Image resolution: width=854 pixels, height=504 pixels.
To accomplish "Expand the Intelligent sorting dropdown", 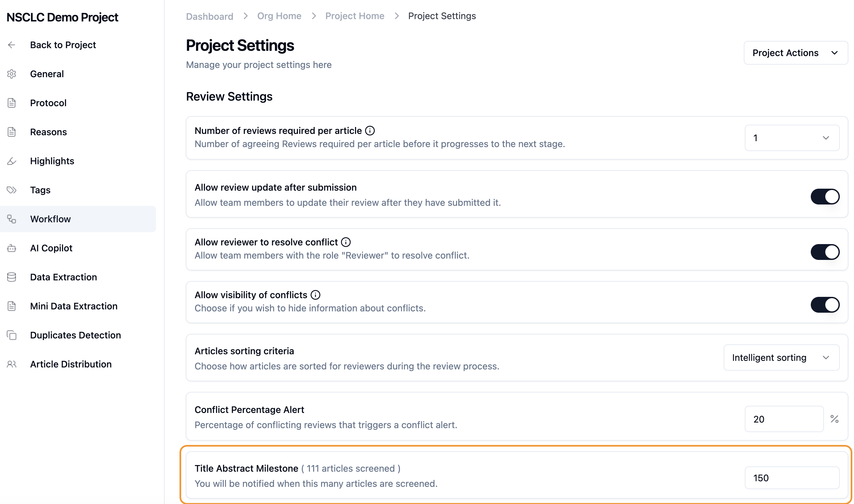I will (x=781, y=358).
